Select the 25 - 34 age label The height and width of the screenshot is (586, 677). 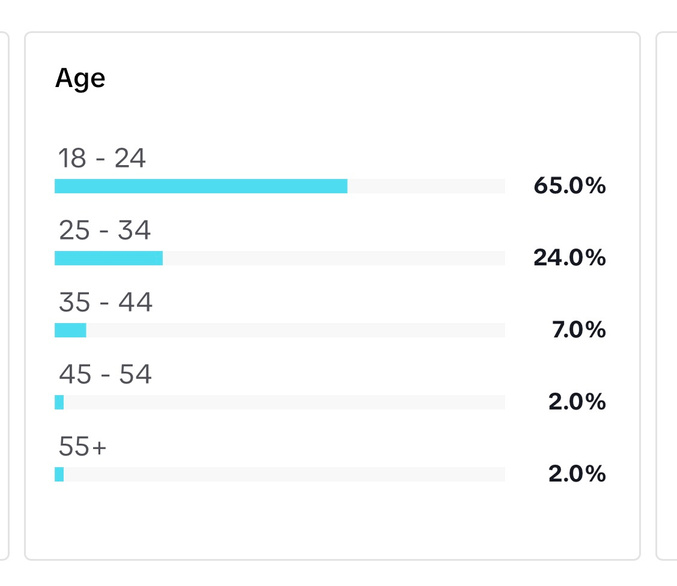coord(105,230)
